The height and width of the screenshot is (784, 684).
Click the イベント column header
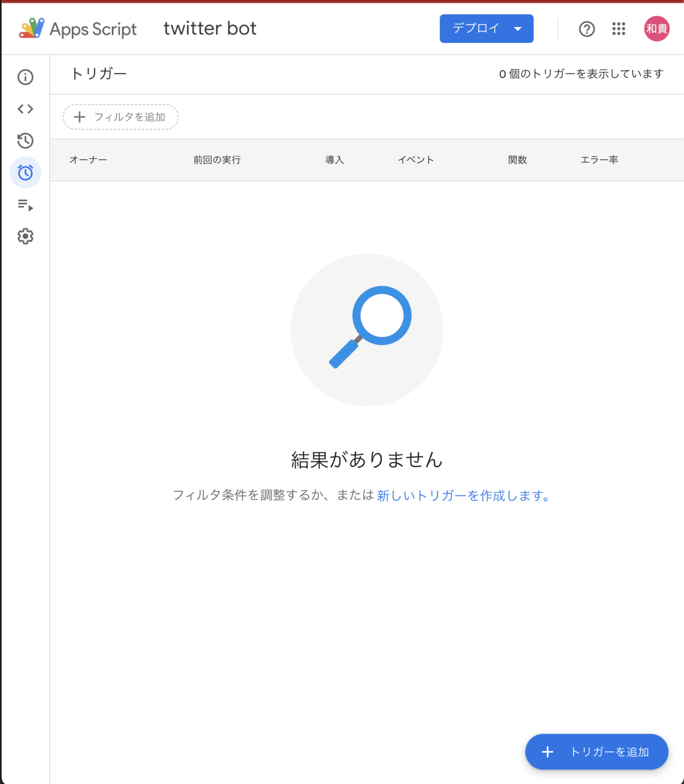coord(416,160)
